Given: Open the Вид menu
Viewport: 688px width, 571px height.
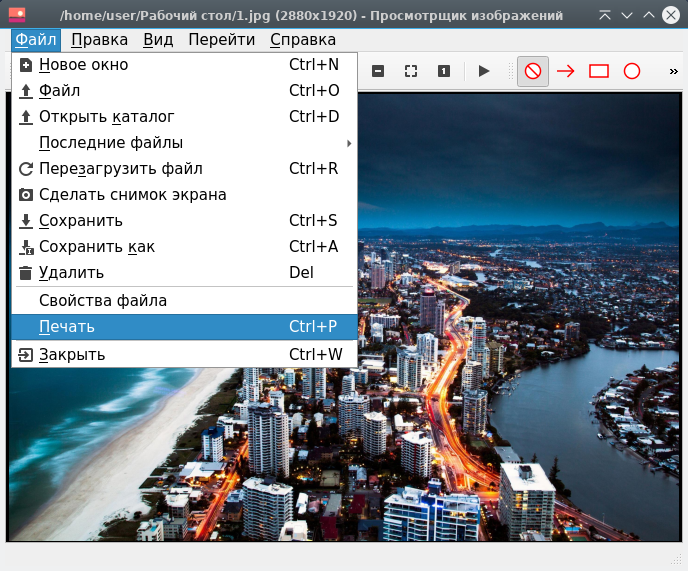Looking at the screenshot, I should tap(158, 40).
